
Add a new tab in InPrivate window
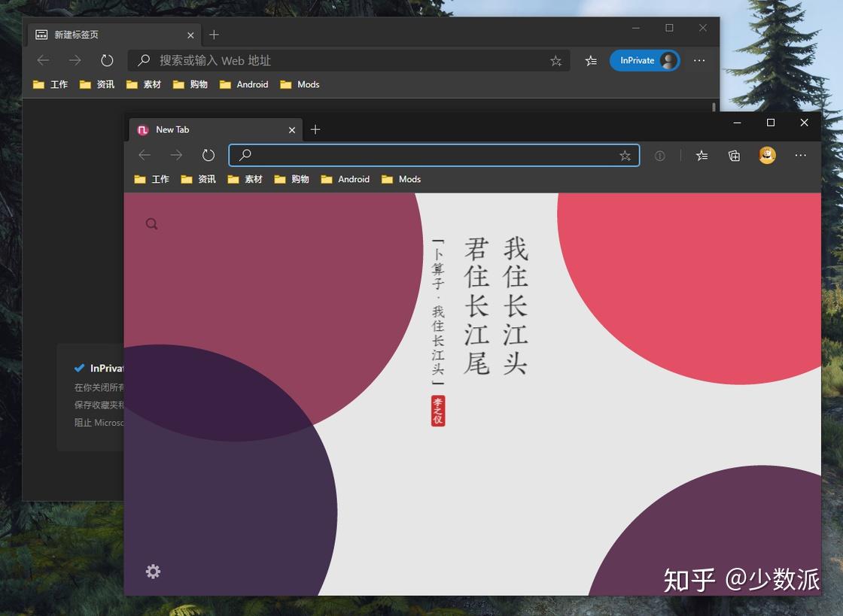pos(214,35)
